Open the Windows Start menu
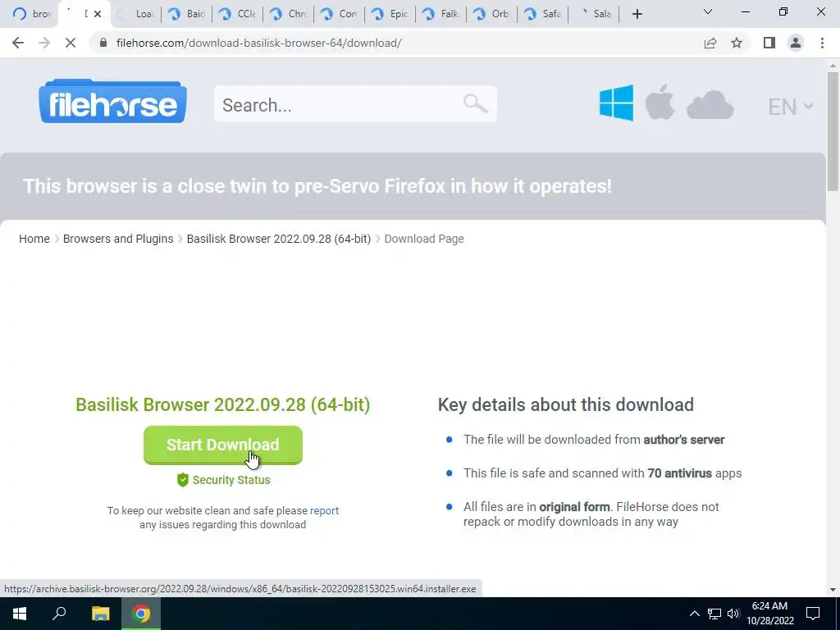This screenshot has width=840, height=630. 20,614
